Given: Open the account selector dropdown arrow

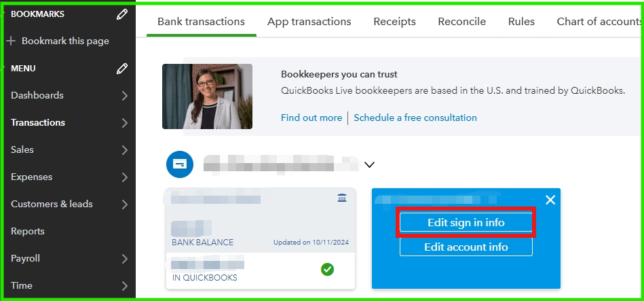Looking at the screenshot, I should 370,165.
